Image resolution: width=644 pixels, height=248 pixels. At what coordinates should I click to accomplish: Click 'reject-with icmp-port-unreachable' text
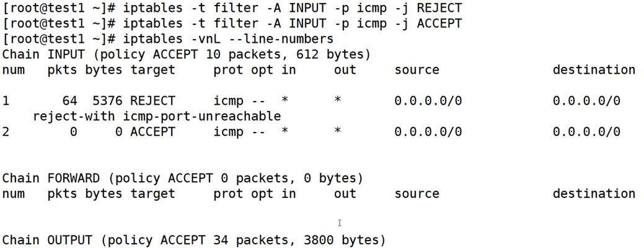pyautogui.click(x=157, y=117)
